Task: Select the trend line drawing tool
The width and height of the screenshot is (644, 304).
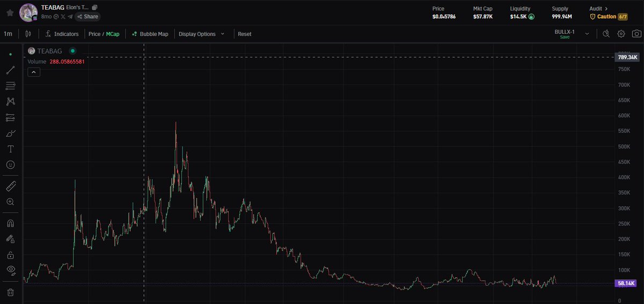Action: click(11, 70)
